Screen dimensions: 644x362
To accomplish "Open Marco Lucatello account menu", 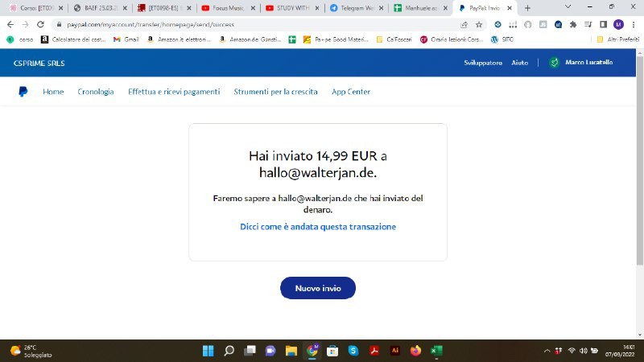I will 589,63.
